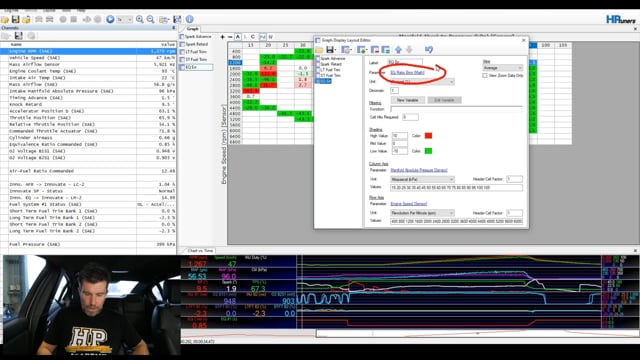Image resolution: width=640 pixels, height=360 pixels.
Task: Click minus icon above graph table
Action: pyautogui.click(x=230, y=37)
